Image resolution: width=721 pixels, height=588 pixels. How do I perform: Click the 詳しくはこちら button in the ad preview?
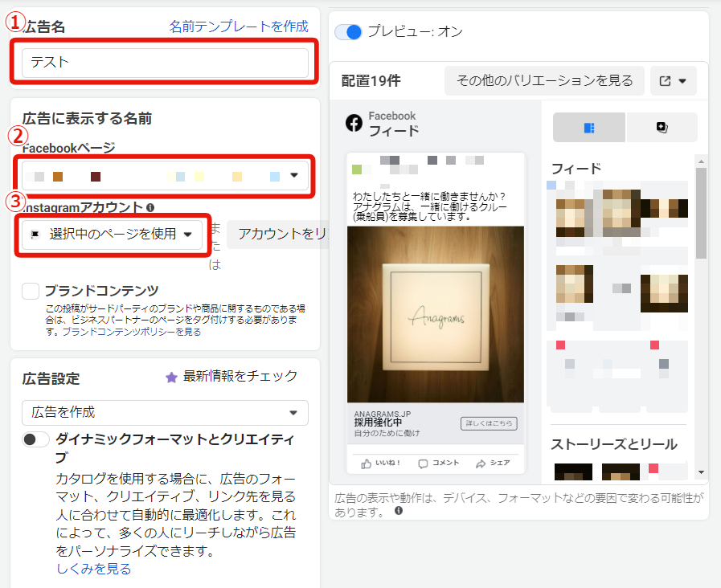(x=489, y=423)
